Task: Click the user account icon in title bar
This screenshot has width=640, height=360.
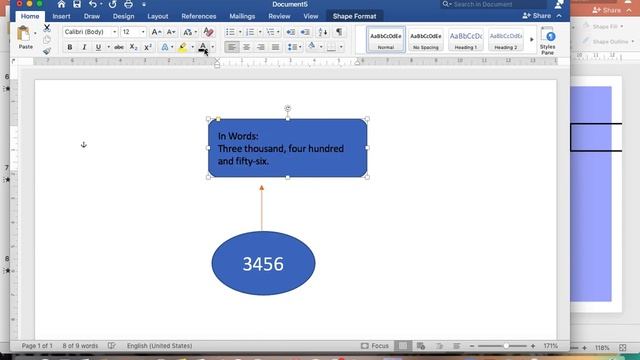Action: coord(558,4)
